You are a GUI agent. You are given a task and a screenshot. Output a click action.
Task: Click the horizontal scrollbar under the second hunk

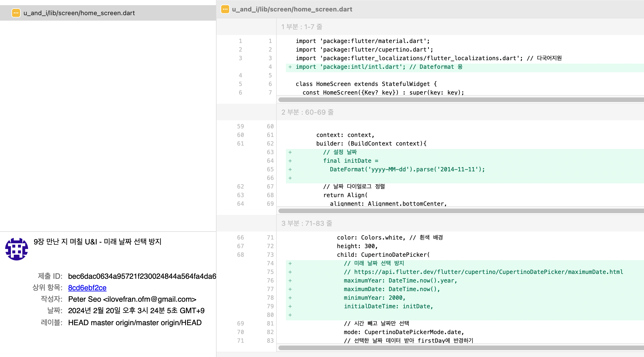(x=458, y=211)
